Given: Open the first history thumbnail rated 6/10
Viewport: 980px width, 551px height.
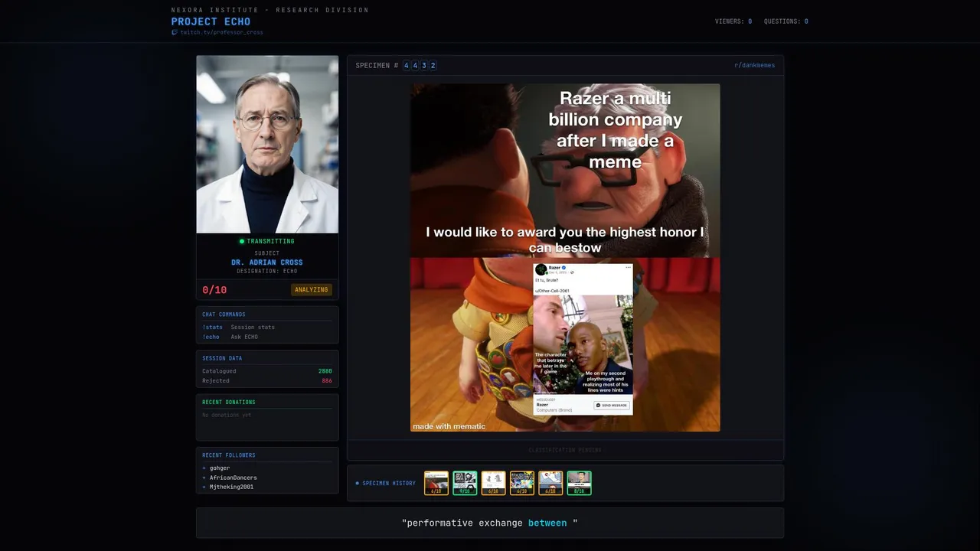Looking at the screenshot, I should 436,483.
